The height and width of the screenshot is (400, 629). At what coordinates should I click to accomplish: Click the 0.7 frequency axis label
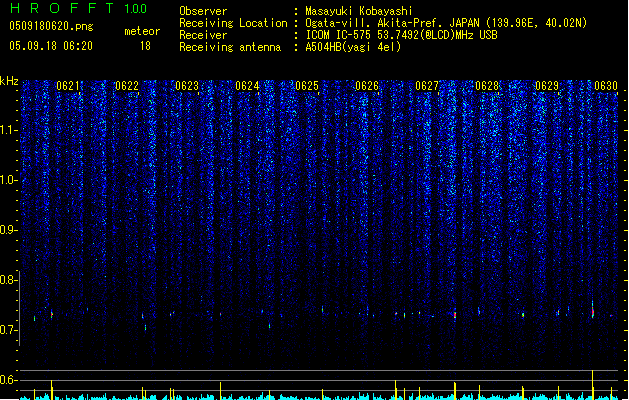9,330
